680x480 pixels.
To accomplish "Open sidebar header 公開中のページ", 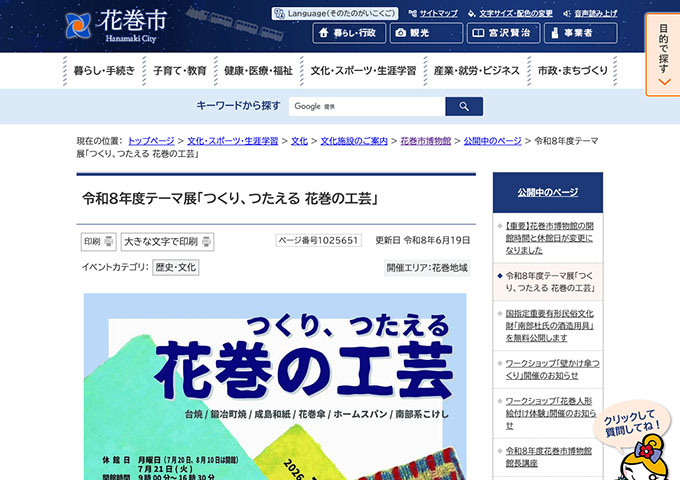I will (x=547, y=192).
